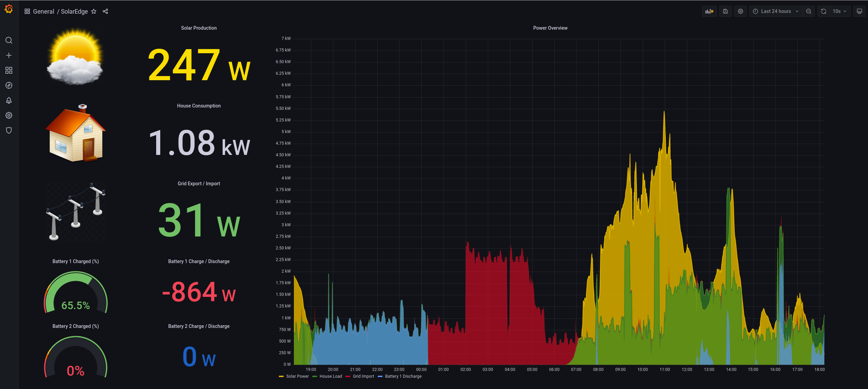Open the Alerting bell icon
868x389 pixels.
click(x=9, y=100)
